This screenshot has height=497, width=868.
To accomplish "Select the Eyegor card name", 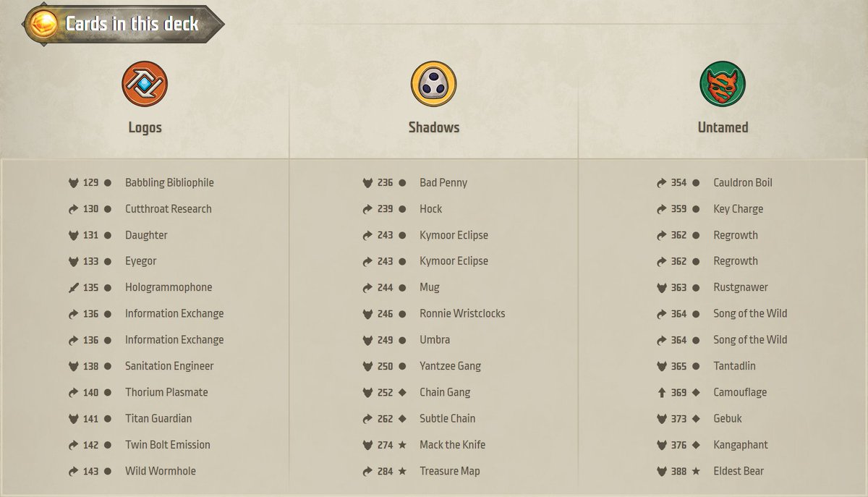I will tap(141, 261).
